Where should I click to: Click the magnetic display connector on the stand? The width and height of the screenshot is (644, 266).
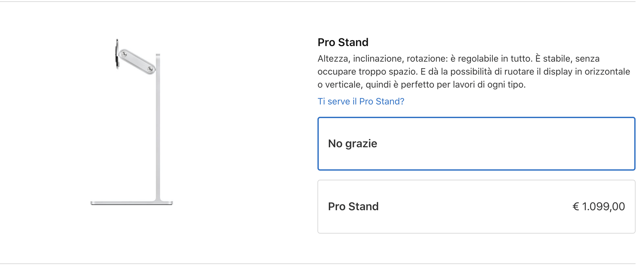(117, 54)
